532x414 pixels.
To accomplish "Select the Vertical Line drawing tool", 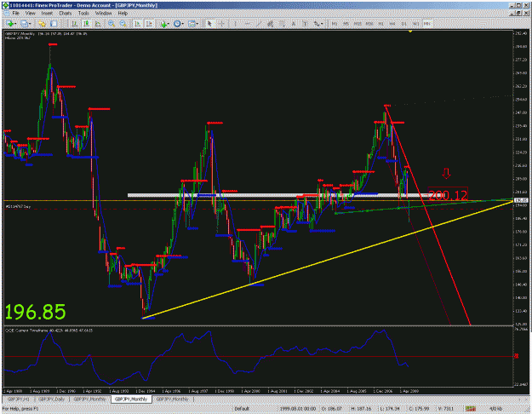I will [235, 24].
